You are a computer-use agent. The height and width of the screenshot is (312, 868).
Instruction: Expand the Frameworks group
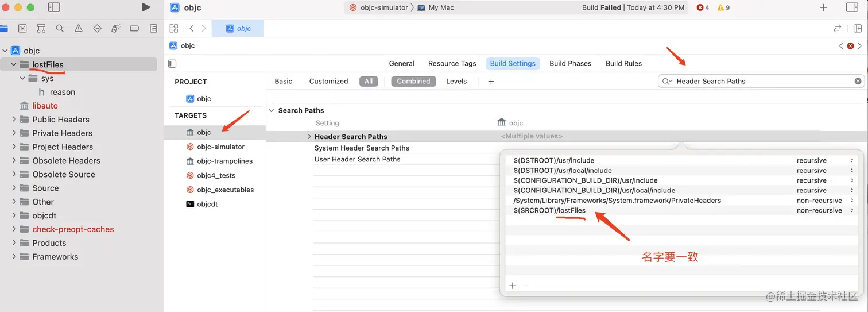pos(14,257)
